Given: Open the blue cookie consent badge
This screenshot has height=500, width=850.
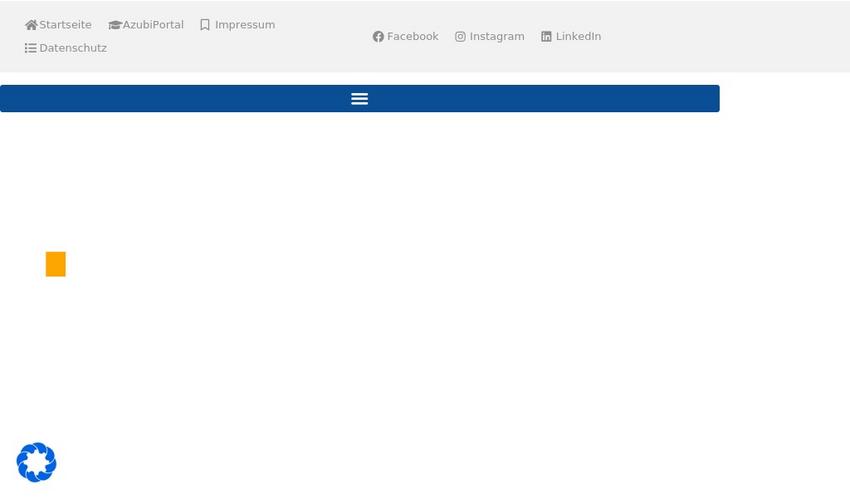Looking at the screenshot, I should coord(36,463).
